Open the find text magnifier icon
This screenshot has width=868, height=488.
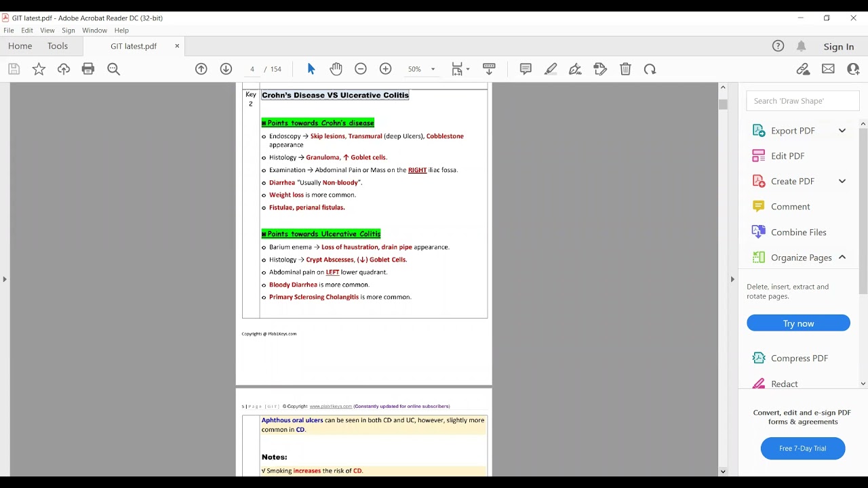pos(114,69)
